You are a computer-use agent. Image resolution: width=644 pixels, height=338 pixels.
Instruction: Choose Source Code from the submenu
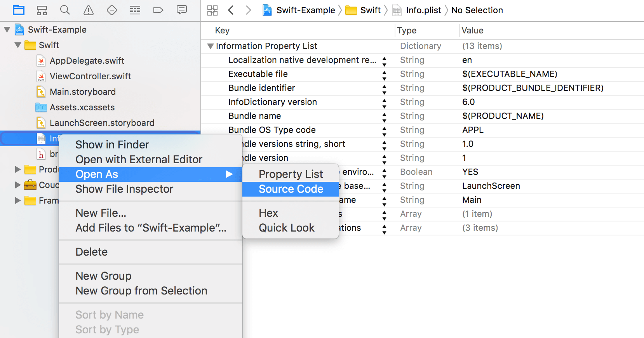291,189
